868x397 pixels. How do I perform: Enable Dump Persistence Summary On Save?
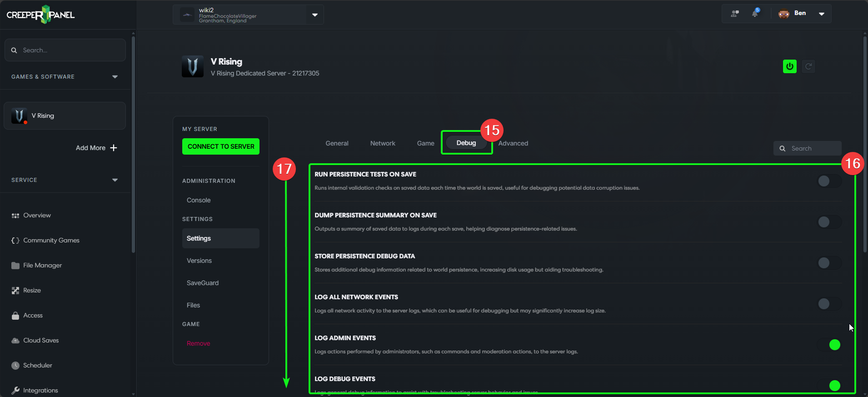point(829,222)
